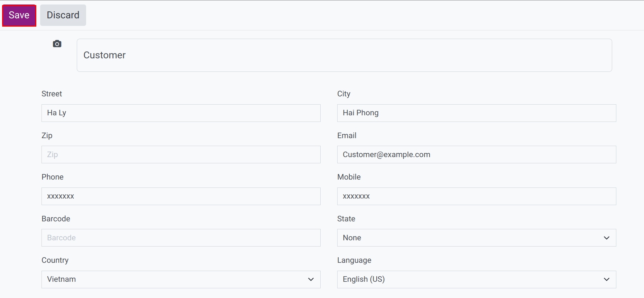Click the Email field label
Viewport: 644px width, 298px height.
[x=347, y=135]
